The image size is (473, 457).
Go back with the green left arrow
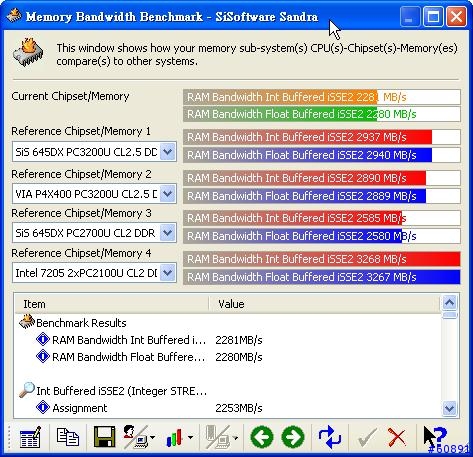[262, 437]
